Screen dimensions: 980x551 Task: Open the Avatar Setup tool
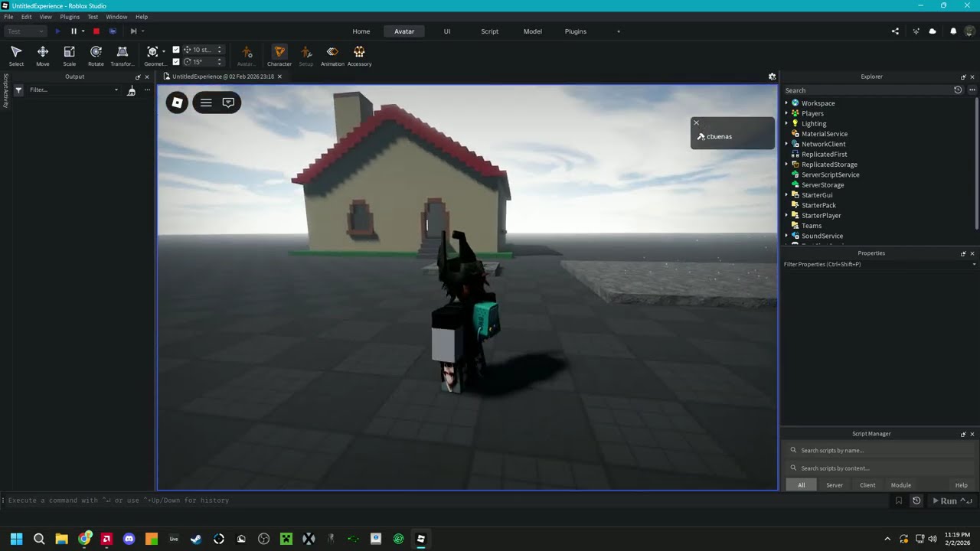[x=306, y=56]
